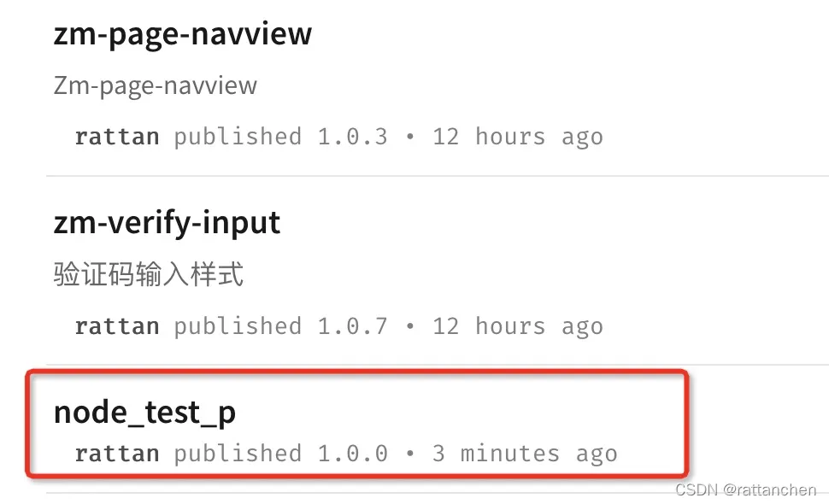Click version 1.0.7 number
Screen dimensions: 829x504
click(352, 326)
